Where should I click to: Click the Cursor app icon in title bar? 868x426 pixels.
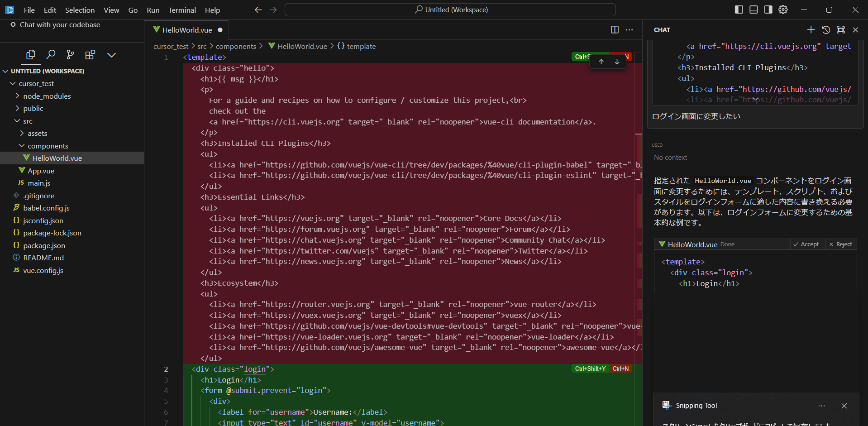(x=10, y=10)
